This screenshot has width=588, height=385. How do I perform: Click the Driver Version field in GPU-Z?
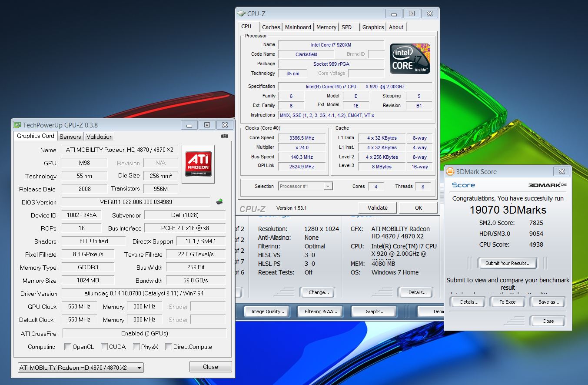pos(143,293)
